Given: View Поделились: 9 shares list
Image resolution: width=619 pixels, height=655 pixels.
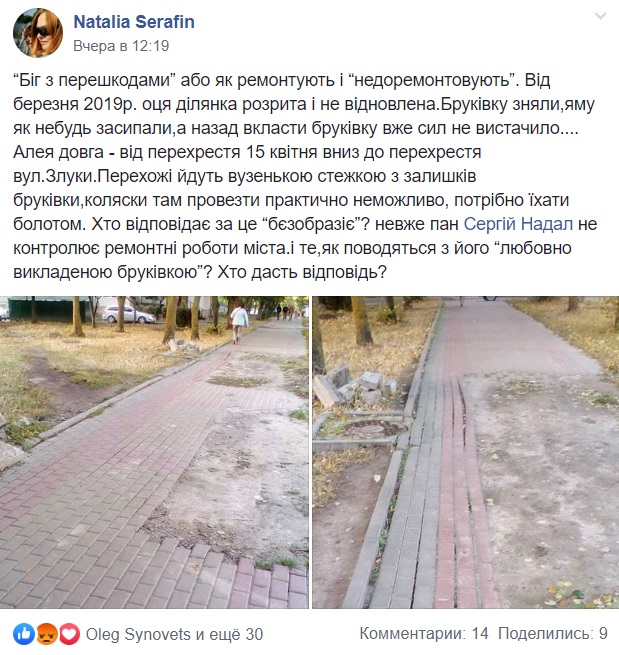Looking at the screenshot, I should pos(553,634).
